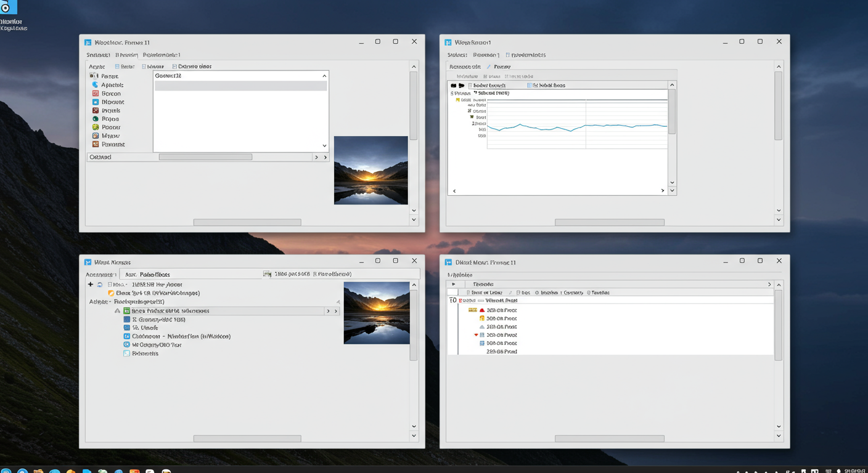Select the last brown sidebar icon in top-left window
This screenshot has height=473, width=868.
click(x=96, y=144)
